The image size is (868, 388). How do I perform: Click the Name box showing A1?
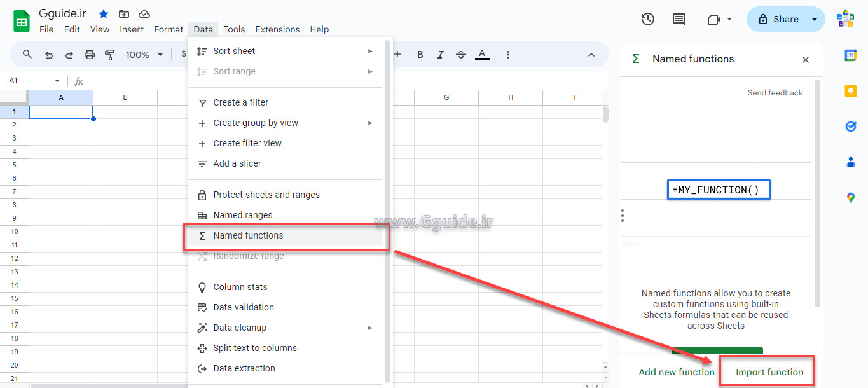[32, 81]
